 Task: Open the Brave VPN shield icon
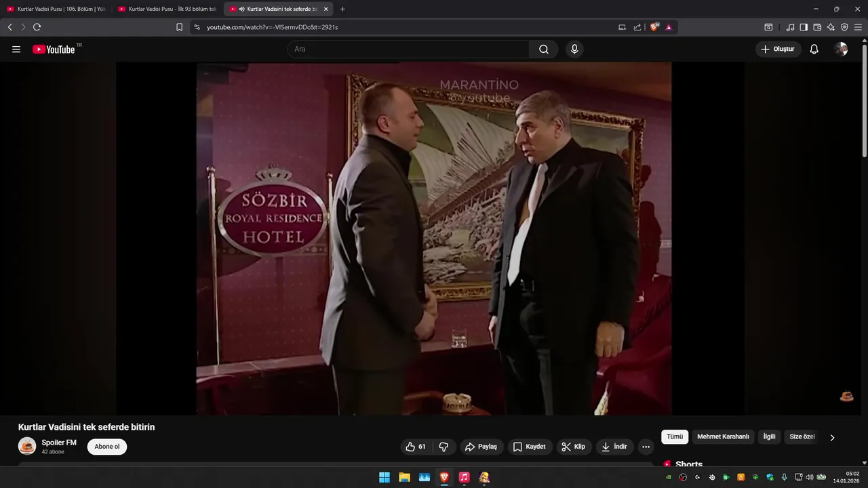click(844, 27)
